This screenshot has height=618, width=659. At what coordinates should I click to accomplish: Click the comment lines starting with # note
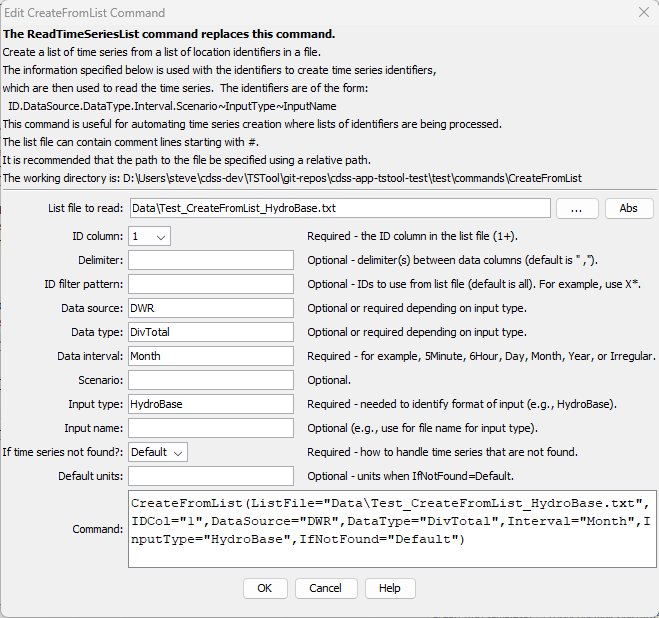(x=130, y=142)
